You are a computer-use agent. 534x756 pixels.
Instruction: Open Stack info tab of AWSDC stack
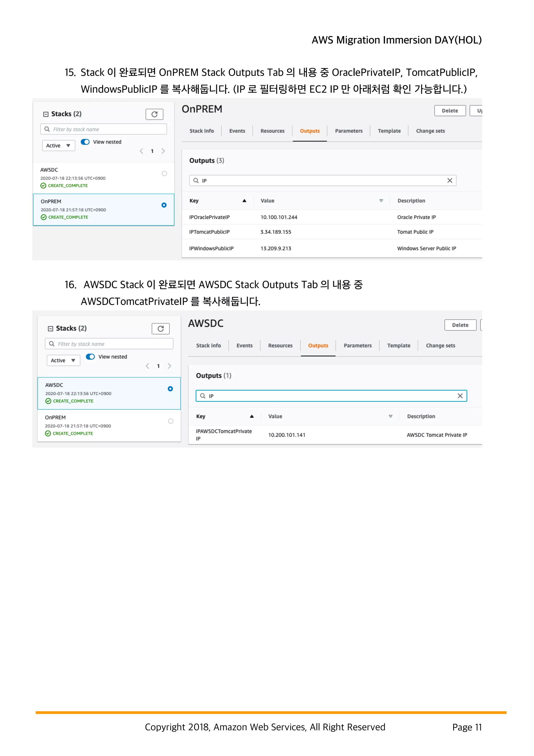(x=208, y=346)
